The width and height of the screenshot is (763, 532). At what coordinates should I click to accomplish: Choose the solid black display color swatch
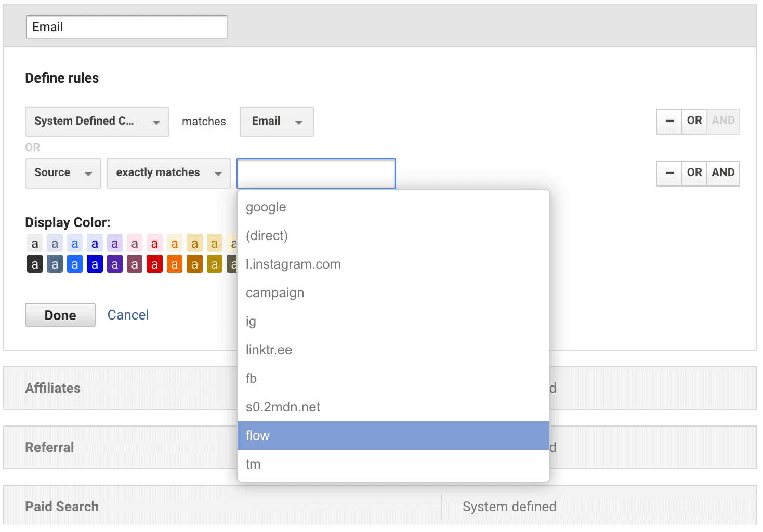coord(35,264)
